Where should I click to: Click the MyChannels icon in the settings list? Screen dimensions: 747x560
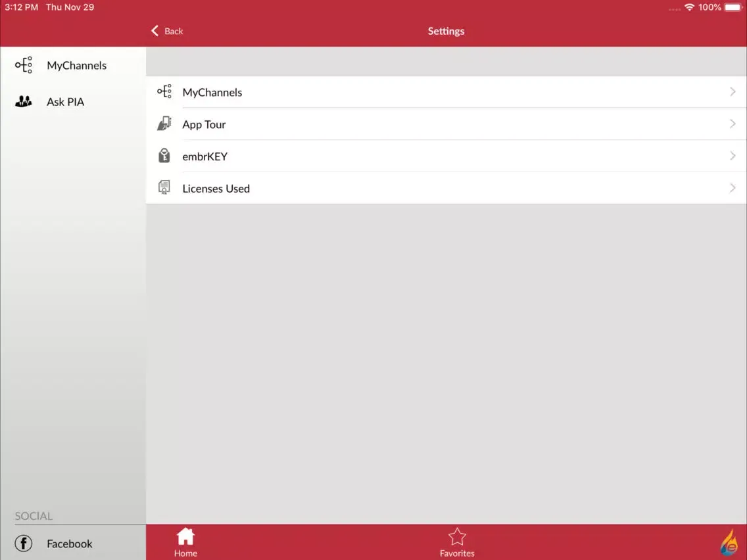click(164, 92)
